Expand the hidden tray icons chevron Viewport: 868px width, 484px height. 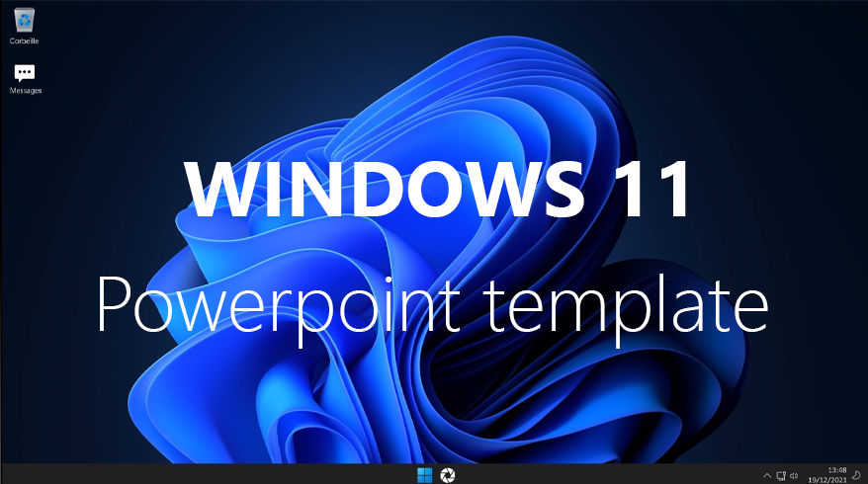pos(767,475)
